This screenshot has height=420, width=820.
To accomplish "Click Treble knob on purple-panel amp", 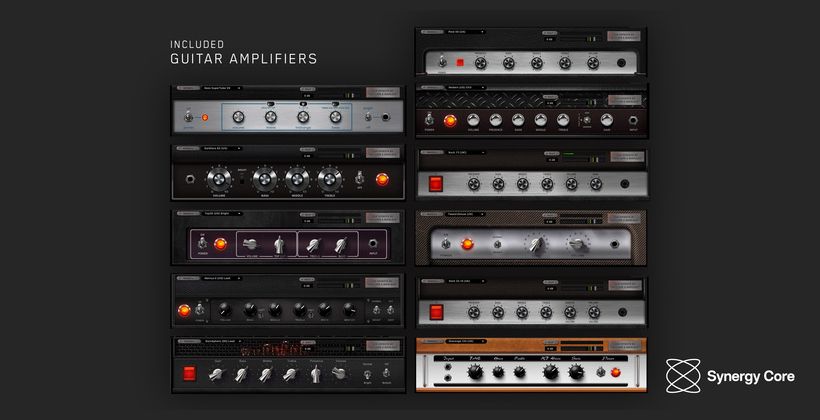I will (x=313, y=245).
